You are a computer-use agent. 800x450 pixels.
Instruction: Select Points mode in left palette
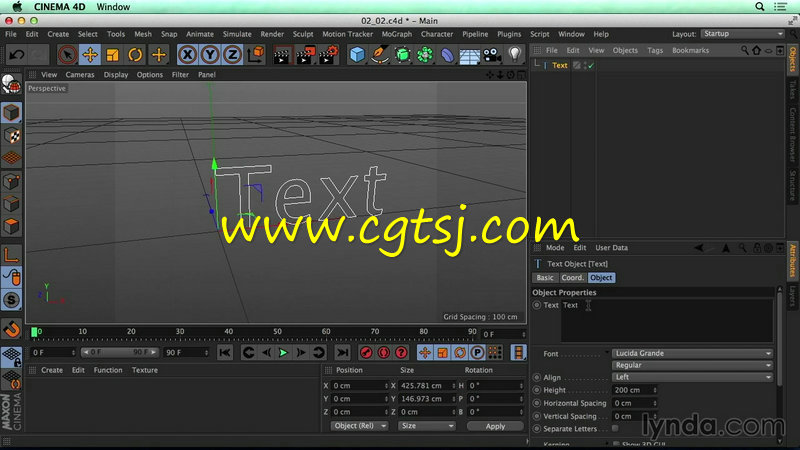(11, 181)
